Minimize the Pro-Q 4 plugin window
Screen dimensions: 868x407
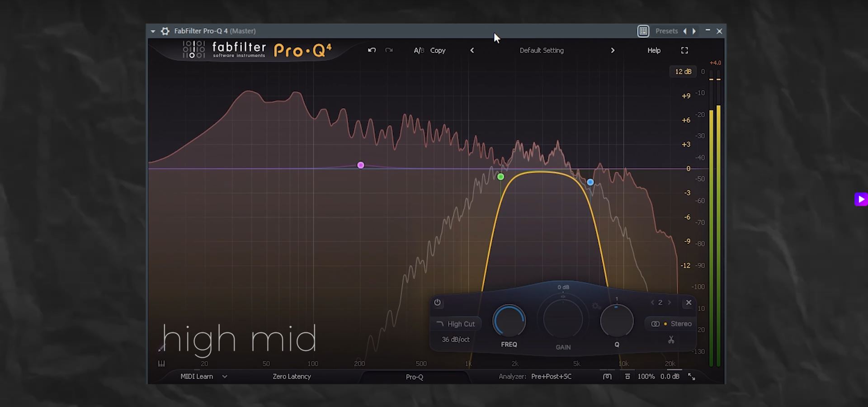tap(708, 31)
